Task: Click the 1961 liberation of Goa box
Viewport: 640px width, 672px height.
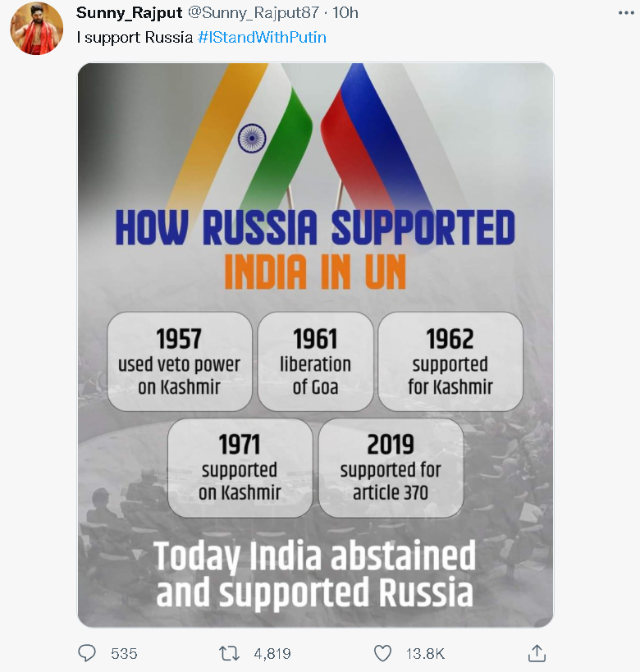Action: click(315, 362)
